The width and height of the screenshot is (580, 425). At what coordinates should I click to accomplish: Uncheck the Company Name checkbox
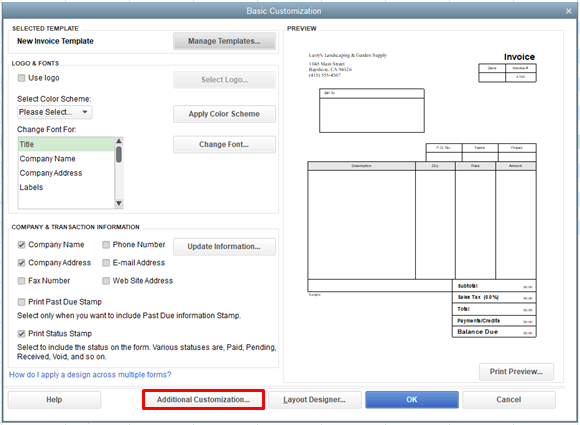pyautogui.click(x=21, y=245)
